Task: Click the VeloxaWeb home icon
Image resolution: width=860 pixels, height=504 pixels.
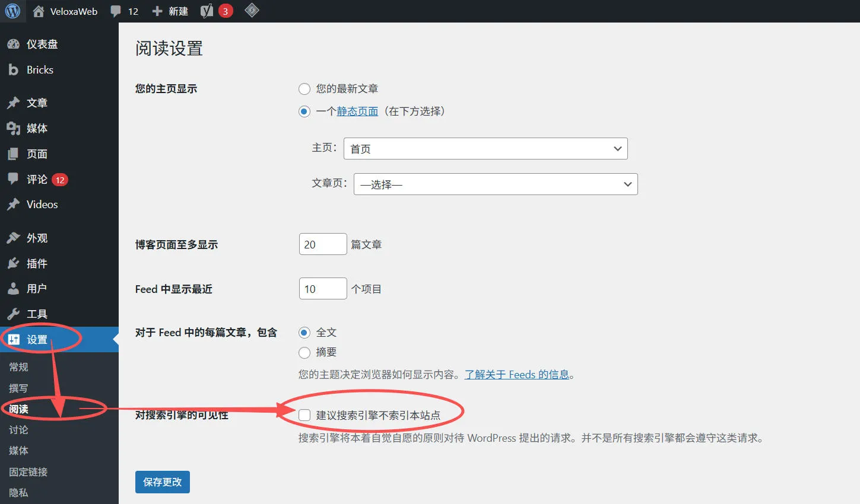Action: (x=39, y=11)
